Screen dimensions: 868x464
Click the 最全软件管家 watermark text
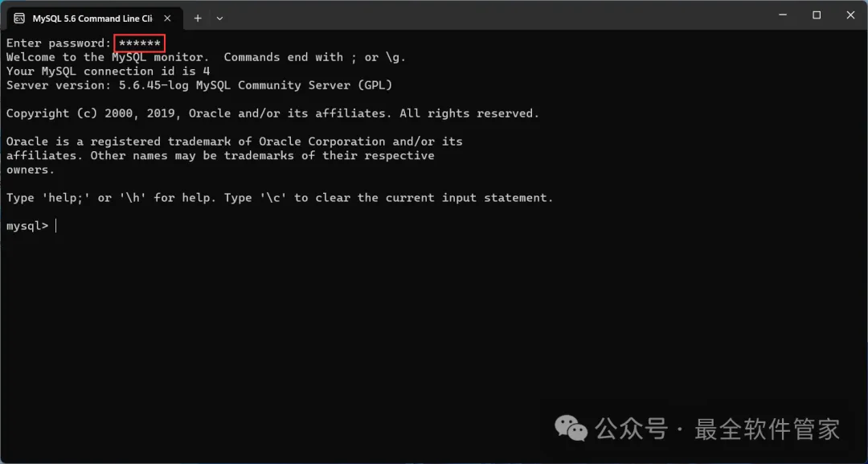pyautogui.click(x=767, y=429)
